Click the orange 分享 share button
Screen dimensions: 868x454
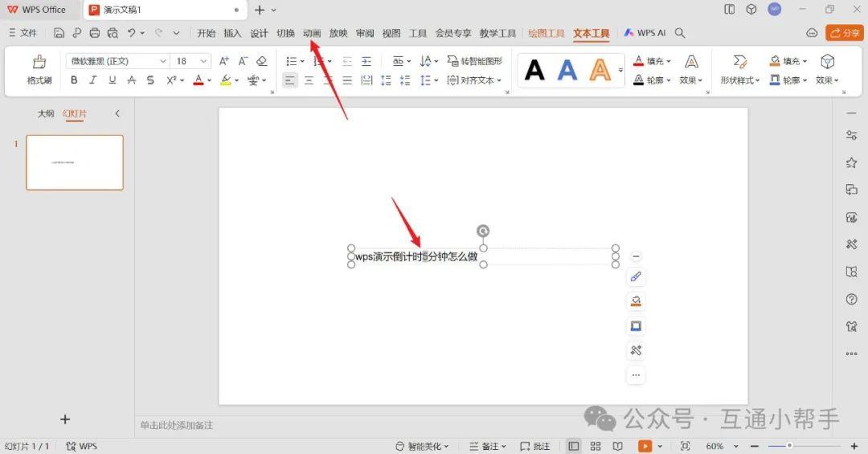(x=844, y=33)
